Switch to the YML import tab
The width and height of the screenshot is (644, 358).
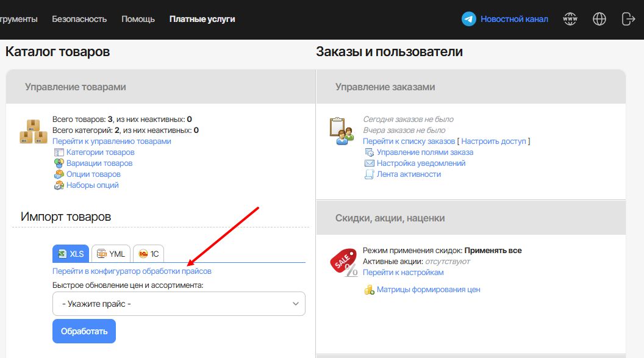click(111, 254)
